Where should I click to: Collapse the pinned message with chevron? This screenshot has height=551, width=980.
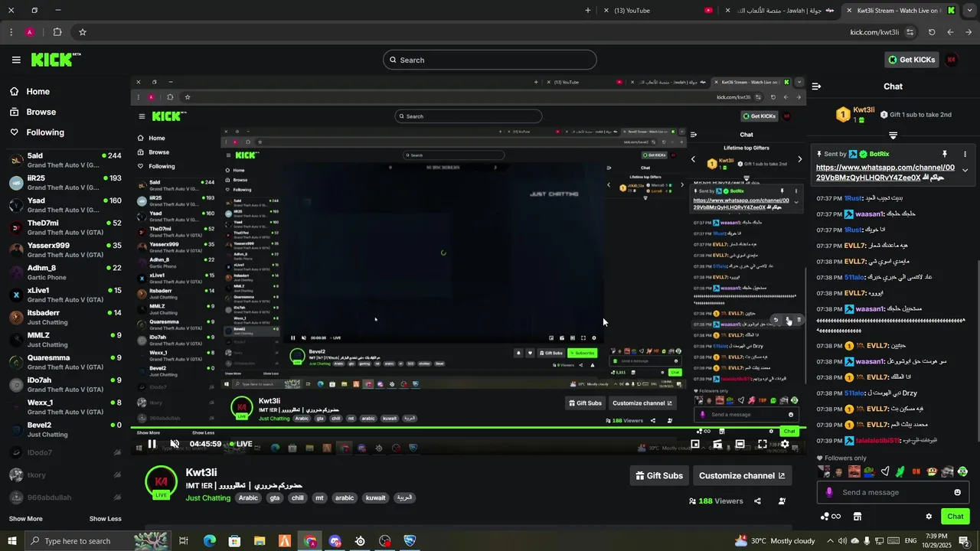[x=965, y=171]
